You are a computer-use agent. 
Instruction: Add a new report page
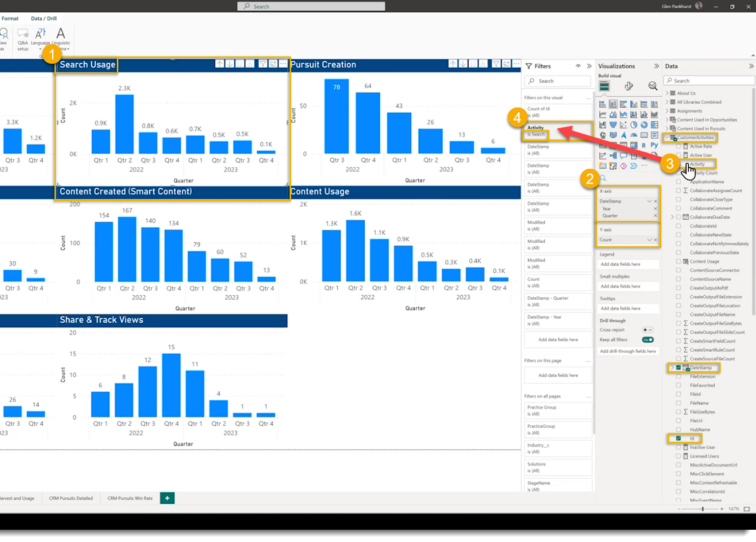[x=167, y=498]
